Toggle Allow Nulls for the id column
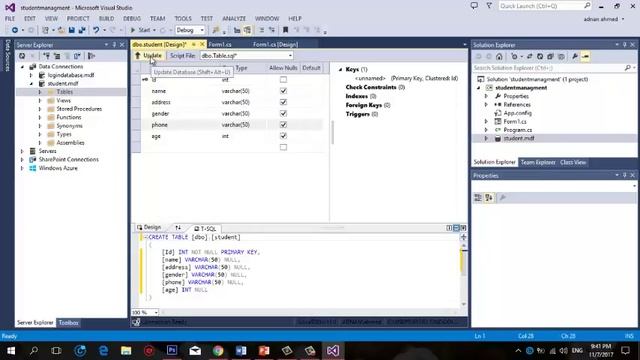Viewport: 640px width, 360px height. click(x=283, y=80)
